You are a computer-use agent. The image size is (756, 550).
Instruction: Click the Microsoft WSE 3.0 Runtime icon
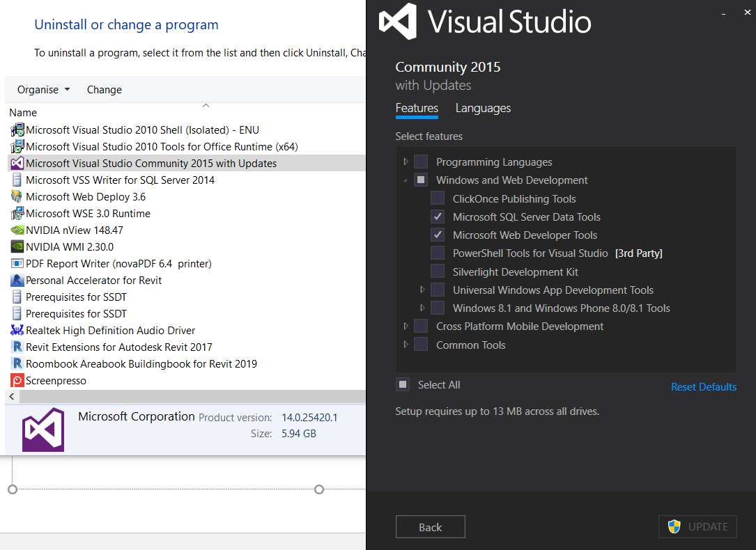point(17,213)
